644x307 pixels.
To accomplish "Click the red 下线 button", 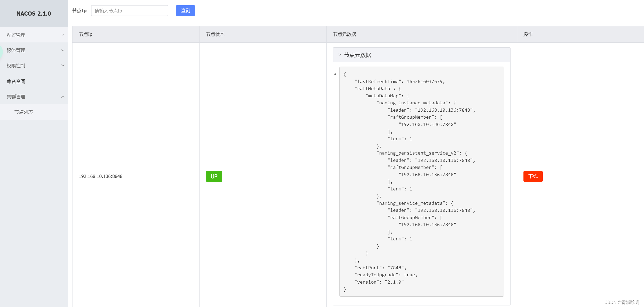I will click(x=533, y=176).
